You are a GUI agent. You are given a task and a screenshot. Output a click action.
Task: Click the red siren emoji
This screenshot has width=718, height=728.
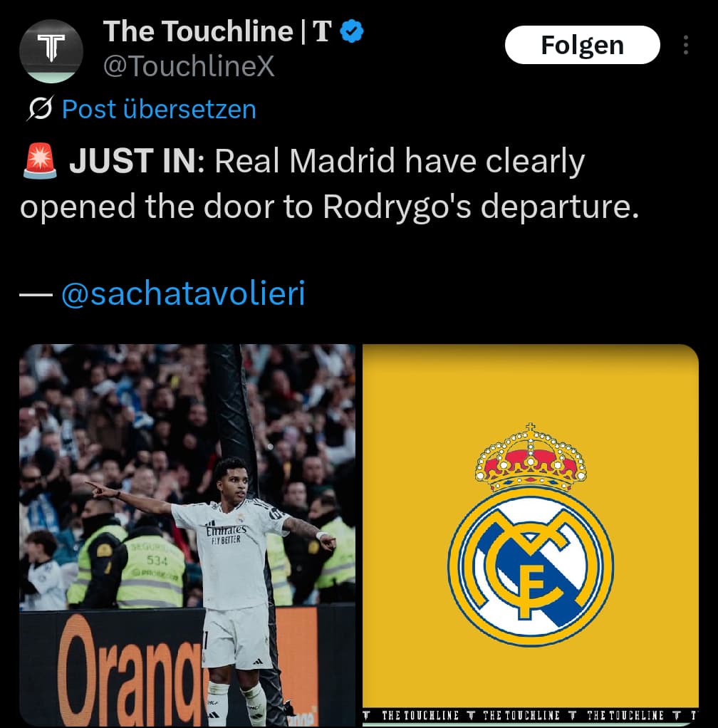(40, 161)
